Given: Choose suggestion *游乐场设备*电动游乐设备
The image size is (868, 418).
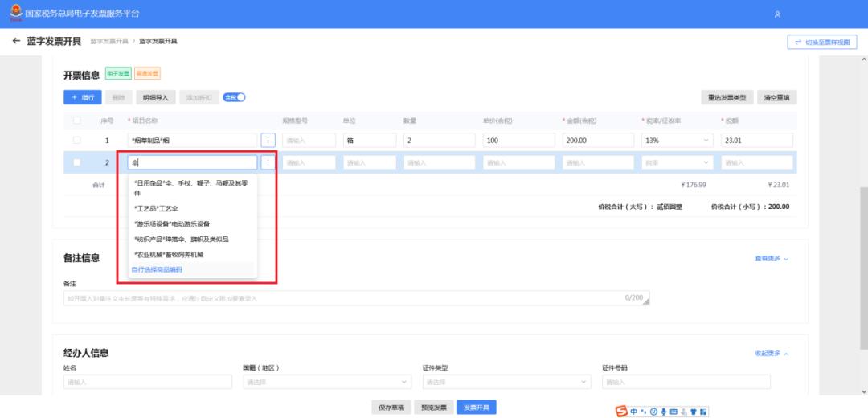Looking at the screenshot, I should coord(172,223).
